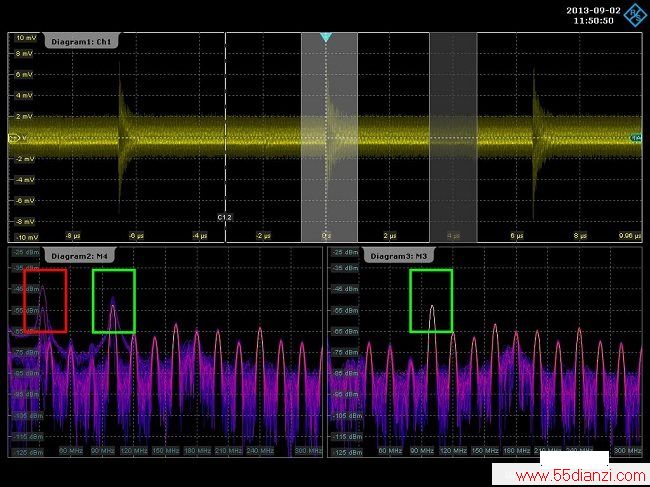Click the -125 dBm label in Diagram3
The height and width of the screenshot is (487, 650).
pos(347,452)
